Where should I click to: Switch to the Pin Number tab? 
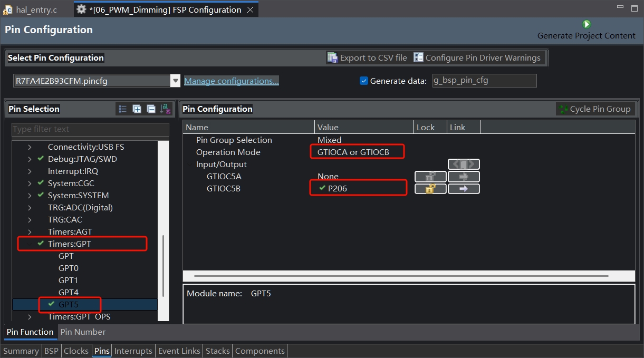tap(83, 332)
